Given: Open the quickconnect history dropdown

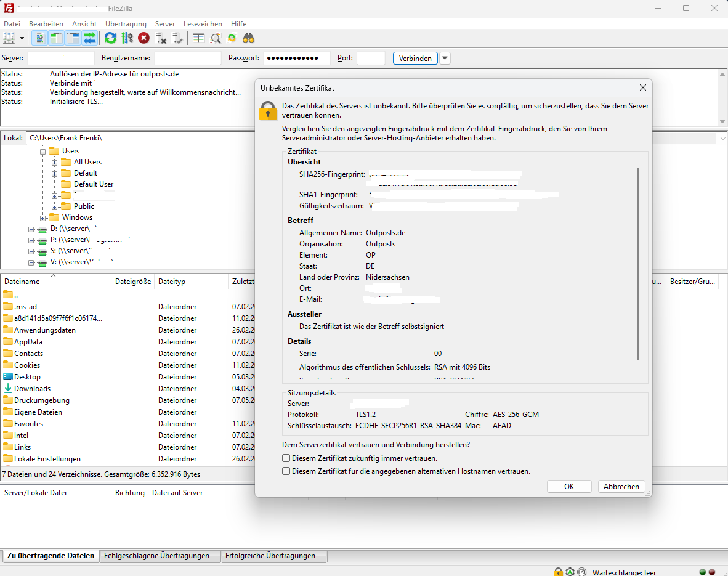Looking at the screenshot, I should click(x=445, y=58).
